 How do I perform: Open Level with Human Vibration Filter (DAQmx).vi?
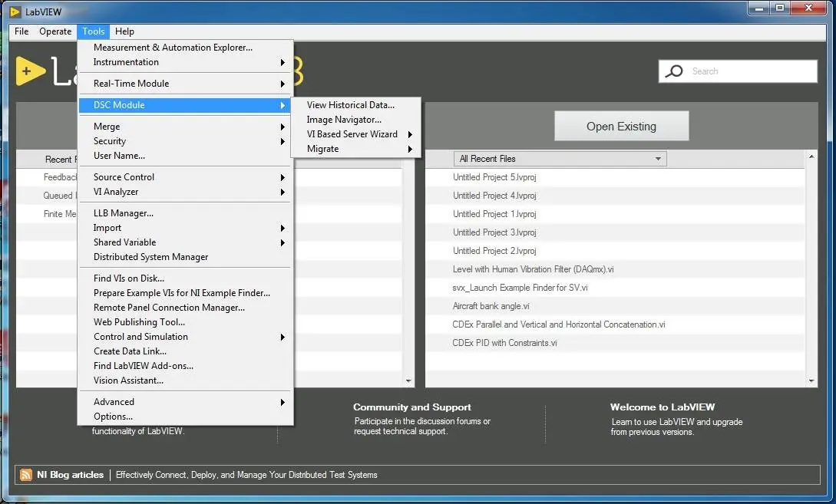[534, 269]
